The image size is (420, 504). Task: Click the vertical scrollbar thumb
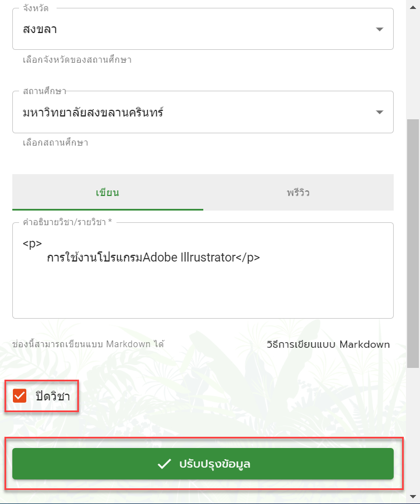413,244
